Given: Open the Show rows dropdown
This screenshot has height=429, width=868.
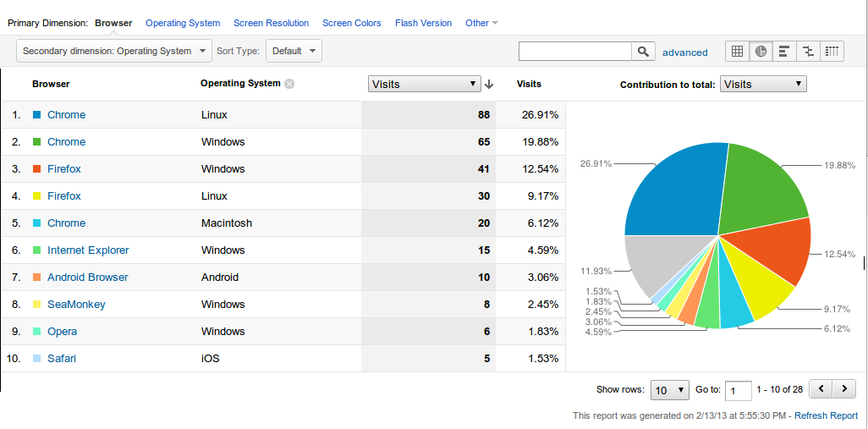Looking at the screenshot, I should [670, 390].
